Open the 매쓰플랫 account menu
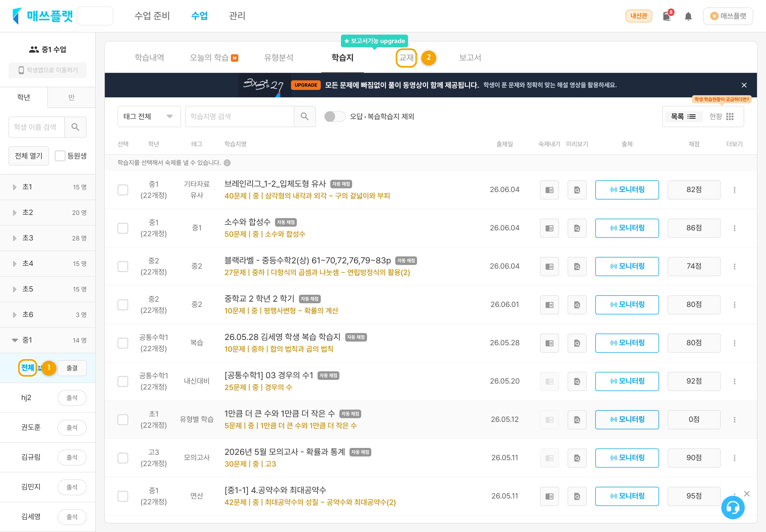 728,16
